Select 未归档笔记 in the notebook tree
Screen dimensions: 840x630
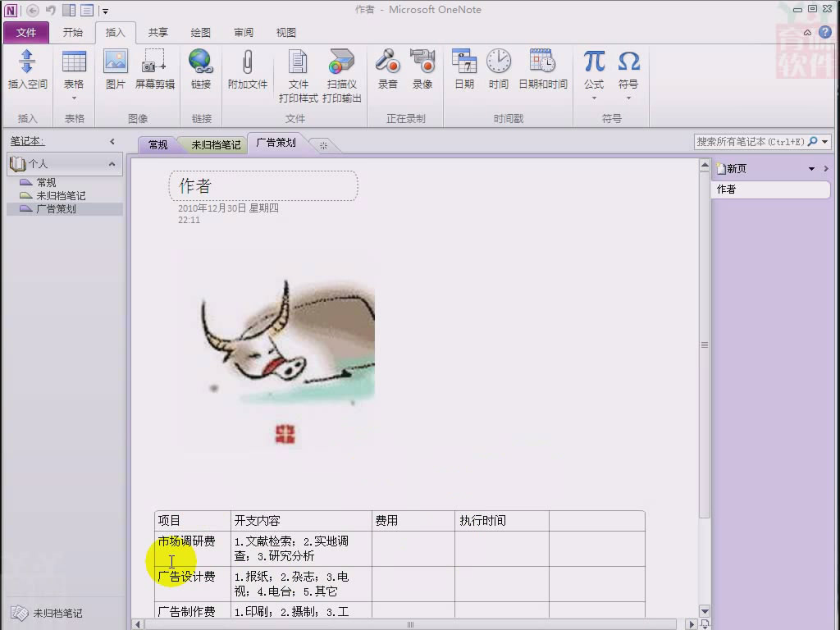61,196
